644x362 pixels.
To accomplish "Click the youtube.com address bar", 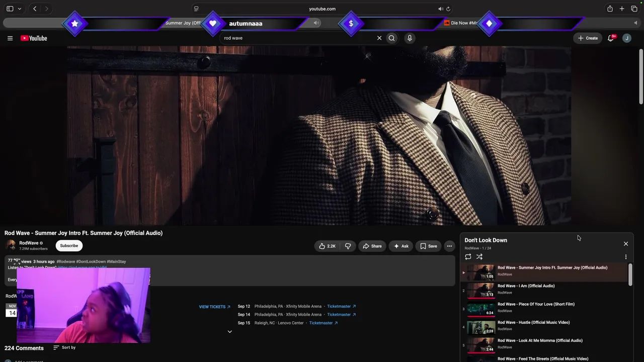I will tap(322, 9).
